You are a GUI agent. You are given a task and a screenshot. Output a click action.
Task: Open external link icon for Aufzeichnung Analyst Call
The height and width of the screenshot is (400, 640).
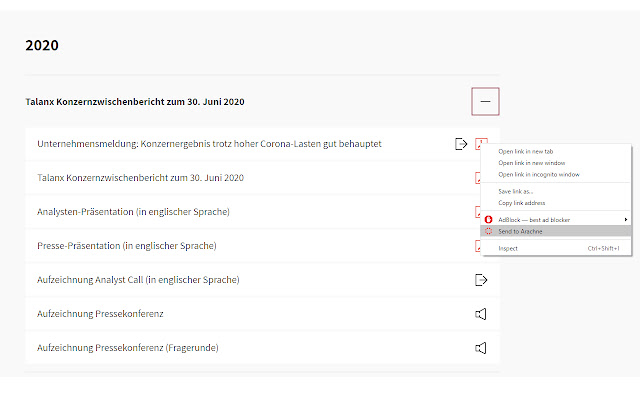tap(481, 280)
